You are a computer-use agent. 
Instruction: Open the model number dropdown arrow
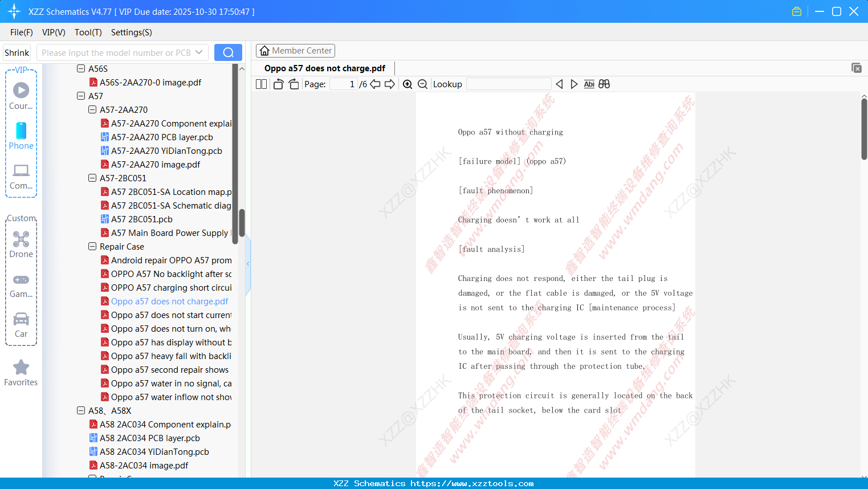pyautogui.click(x=199, y=52)
